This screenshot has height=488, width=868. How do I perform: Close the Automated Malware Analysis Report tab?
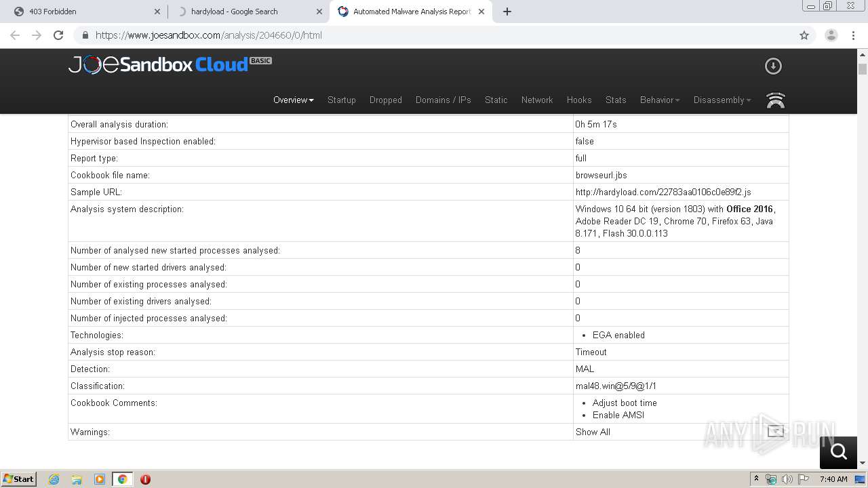coord(481,12)
